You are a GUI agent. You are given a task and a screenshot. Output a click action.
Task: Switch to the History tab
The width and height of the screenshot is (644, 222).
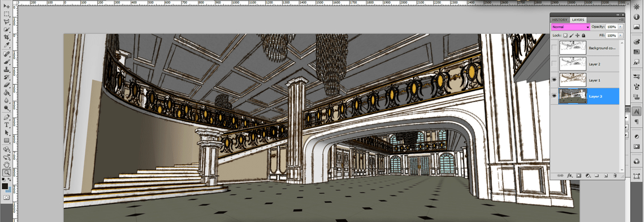click(x=559, y=20)
